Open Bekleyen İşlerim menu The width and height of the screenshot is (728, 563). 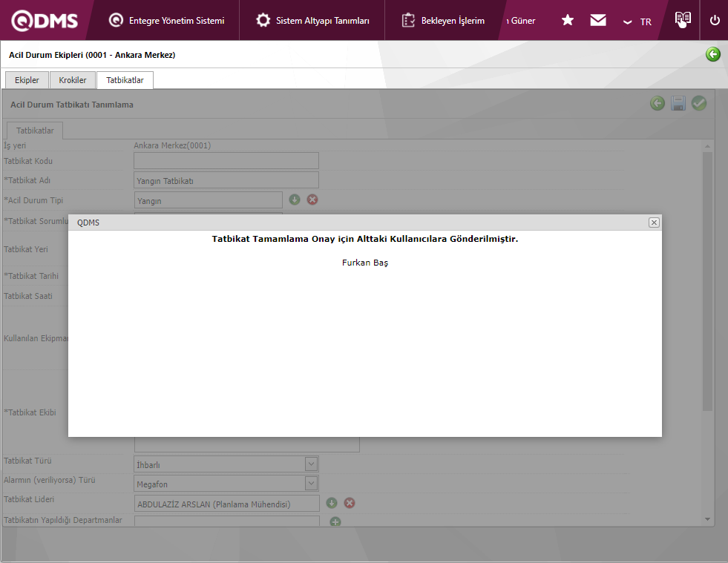pos(444,21)
